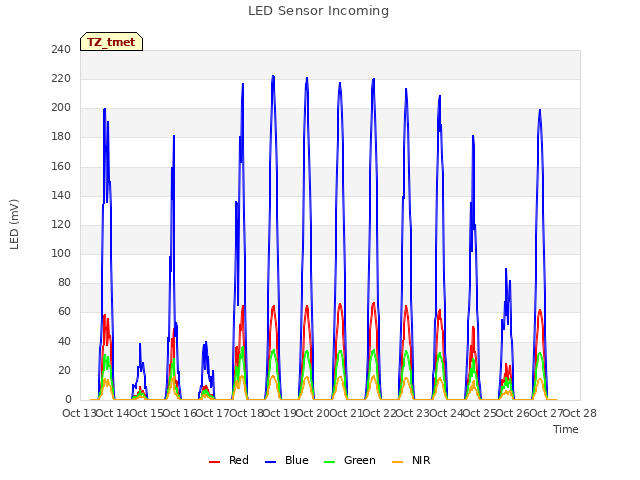This screenshot has height=480, width=640.
Task: Click the Blue legend label
Action: 297,460
